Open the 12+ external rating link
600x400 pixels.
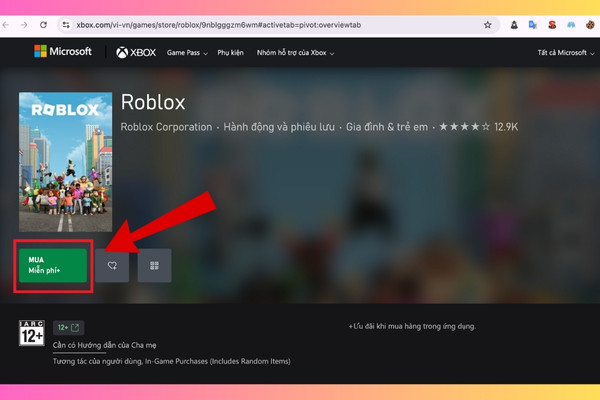pyautogui.click(x=68, y=328)
